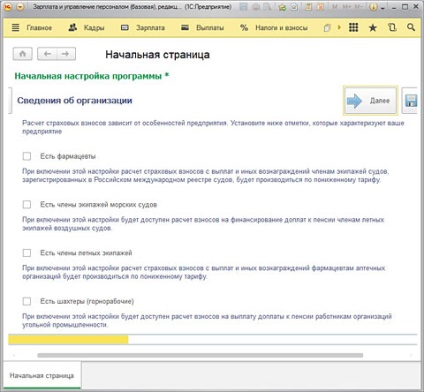
Task: Open the history pages icon in panel
Action: [x=392, y=28]
